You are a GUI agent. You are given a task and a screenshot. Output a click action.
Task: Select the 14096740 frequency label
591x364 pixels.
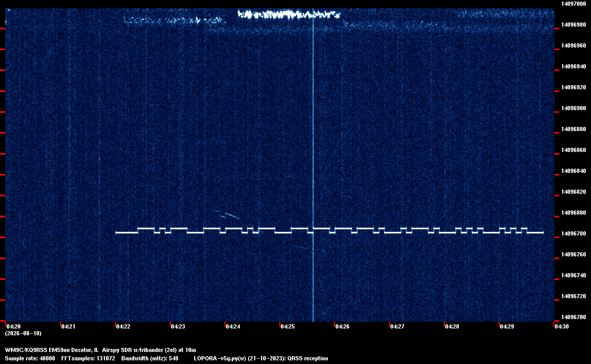tap(574, 275)
